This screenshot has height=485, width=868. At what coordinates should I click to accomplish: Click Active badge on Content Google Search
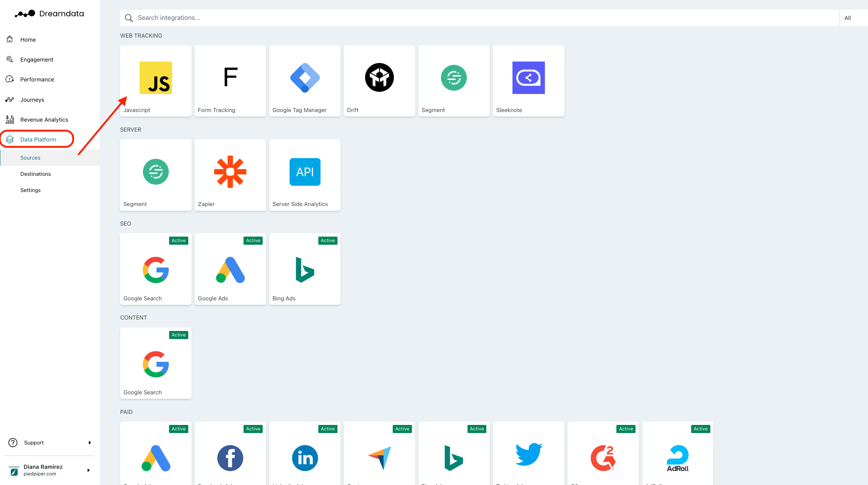tap(179, 335)
